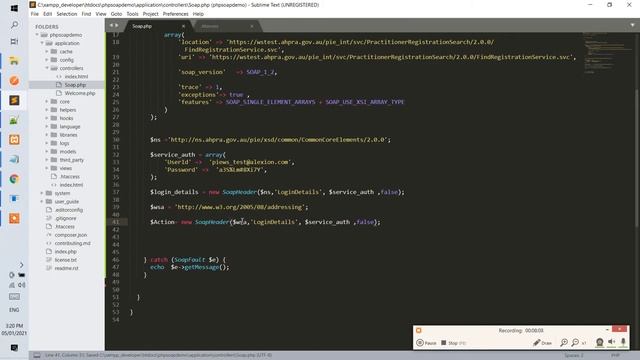Click the views folder icon

click(54, 168)
